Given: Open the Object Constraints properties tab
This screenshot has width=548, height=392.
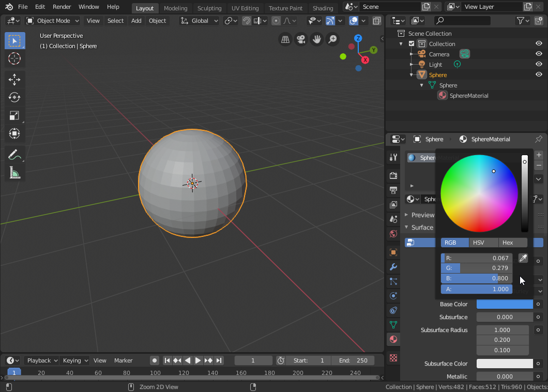Looking at the screenshot, I should coord(393,310).
